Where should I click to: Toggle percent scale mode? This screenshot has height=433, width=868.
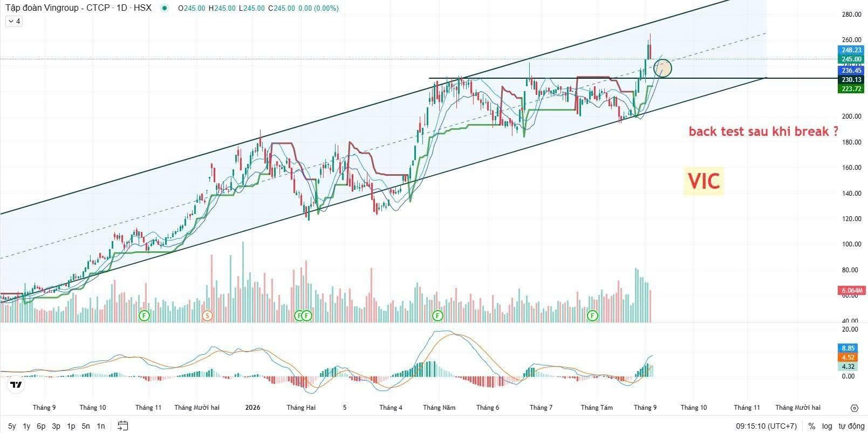click(x=811, y=426)
